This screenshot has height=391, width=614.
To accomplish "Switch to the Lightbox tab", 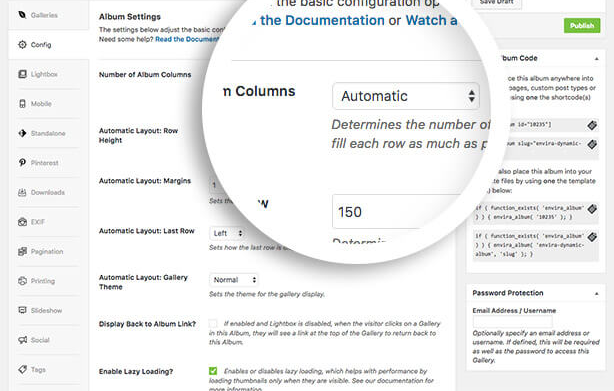I will 49,74.
